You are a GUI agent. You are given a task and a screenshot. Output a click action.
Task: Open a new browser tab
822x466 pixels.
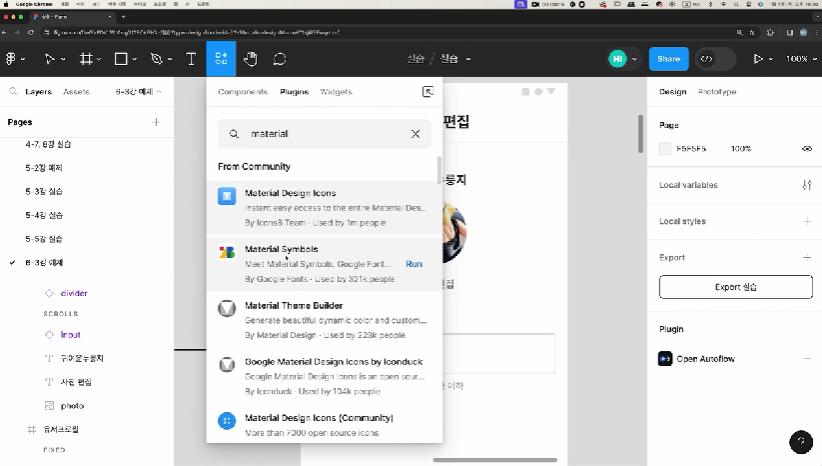coord(123,17)
